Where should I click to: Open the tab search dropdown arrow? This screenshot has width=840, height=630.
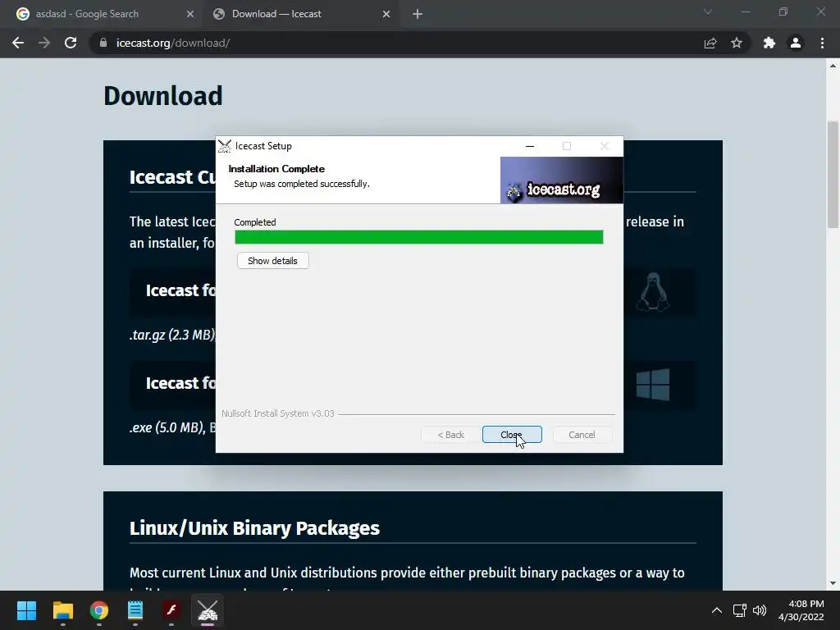708,11
